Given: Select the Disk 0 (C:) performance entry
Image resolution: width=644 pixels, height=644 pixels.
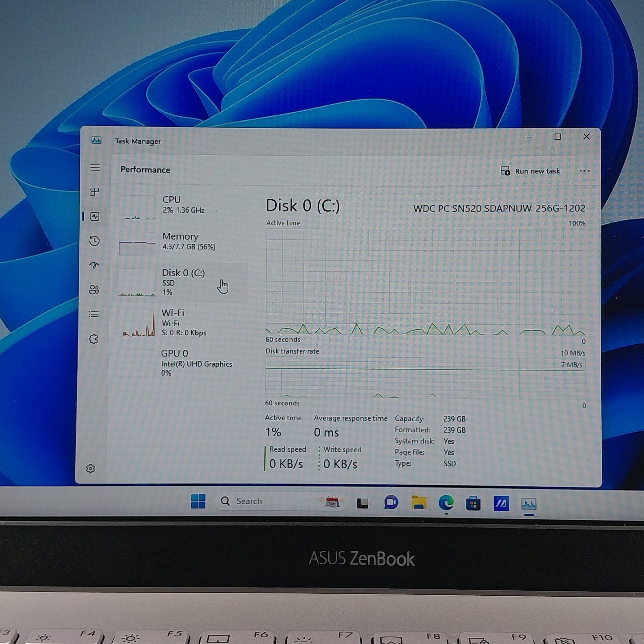Looking at the screenshot, I should pyautogui.click(x=182, y=283).
